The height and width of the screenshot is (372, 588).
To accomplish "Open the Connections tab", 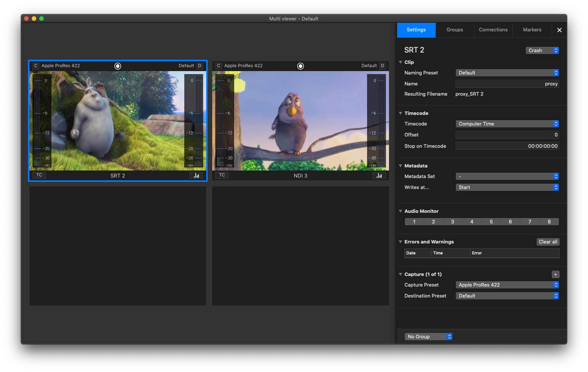I will (493, 30).
